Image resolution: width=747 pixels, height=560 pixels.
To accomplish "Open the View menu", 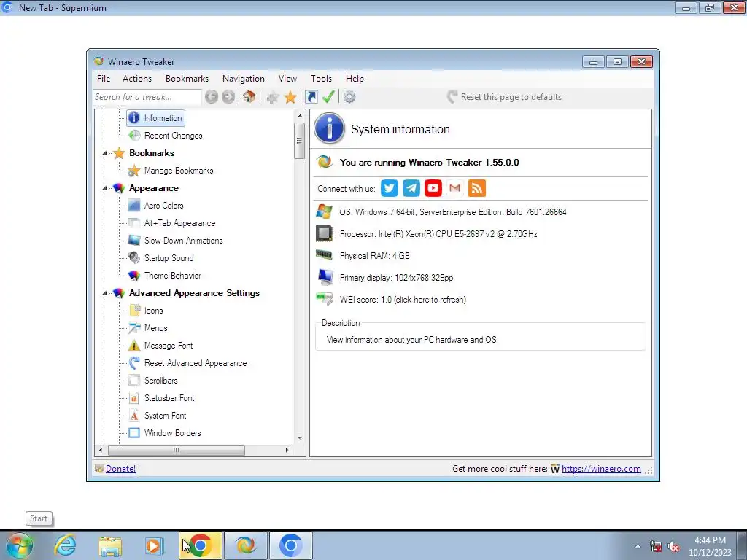I will click(x=287, y=79).
